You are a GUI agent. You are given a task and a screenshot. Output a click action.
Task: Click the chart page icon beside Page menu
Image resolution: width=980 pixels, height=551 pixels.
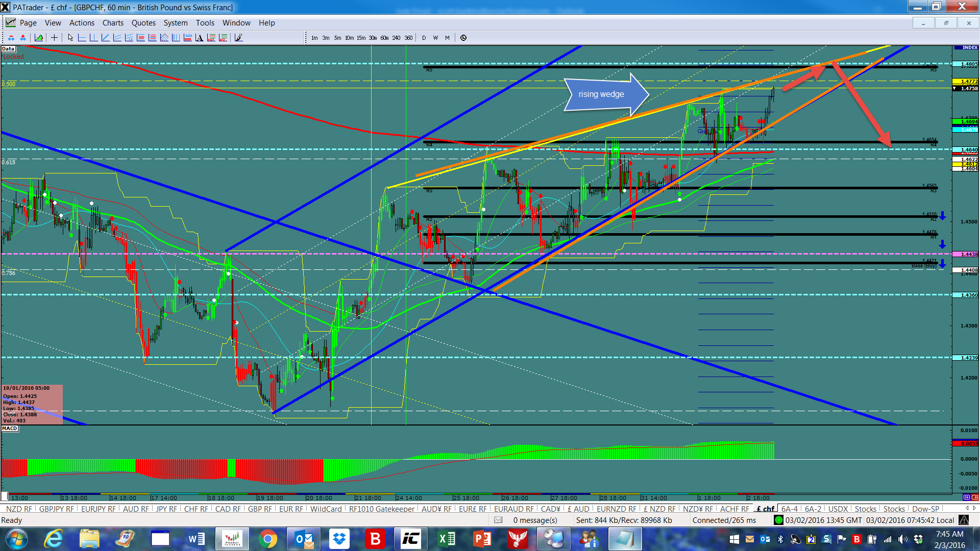point(10,22)
